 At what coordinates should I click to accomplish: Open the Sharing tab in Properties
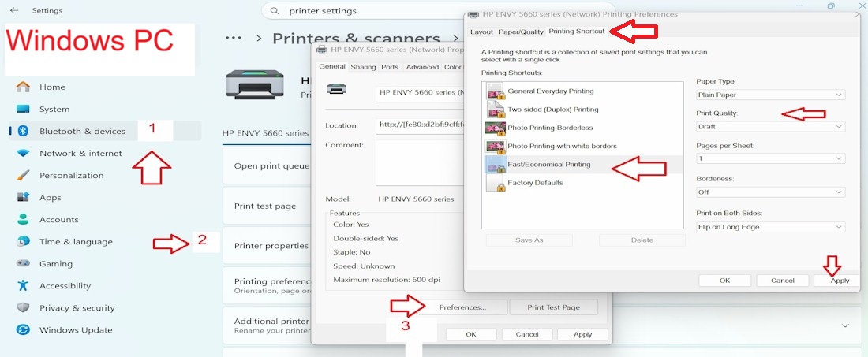363,67
